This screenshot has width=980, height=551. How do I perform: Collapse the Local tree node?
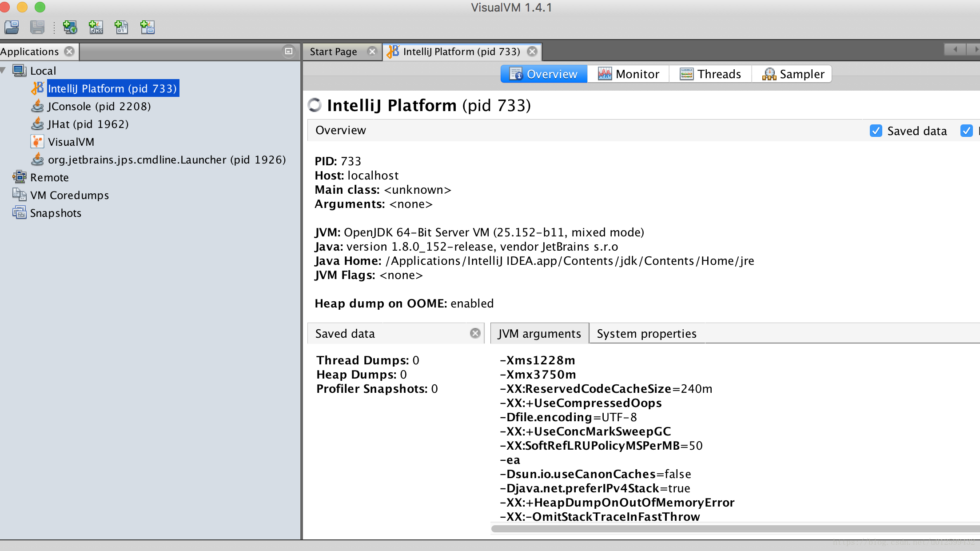(x=4, y=70)
